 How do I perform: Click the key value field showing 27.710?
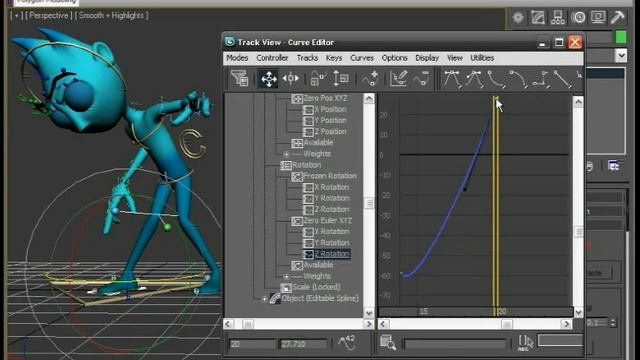pos(303,344)
